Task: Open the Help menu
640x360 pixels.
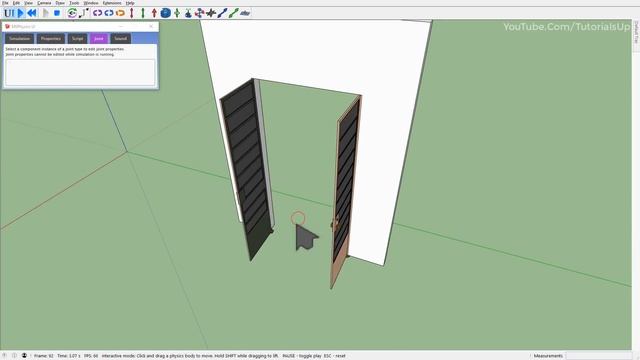Action: tap(130, 3)
